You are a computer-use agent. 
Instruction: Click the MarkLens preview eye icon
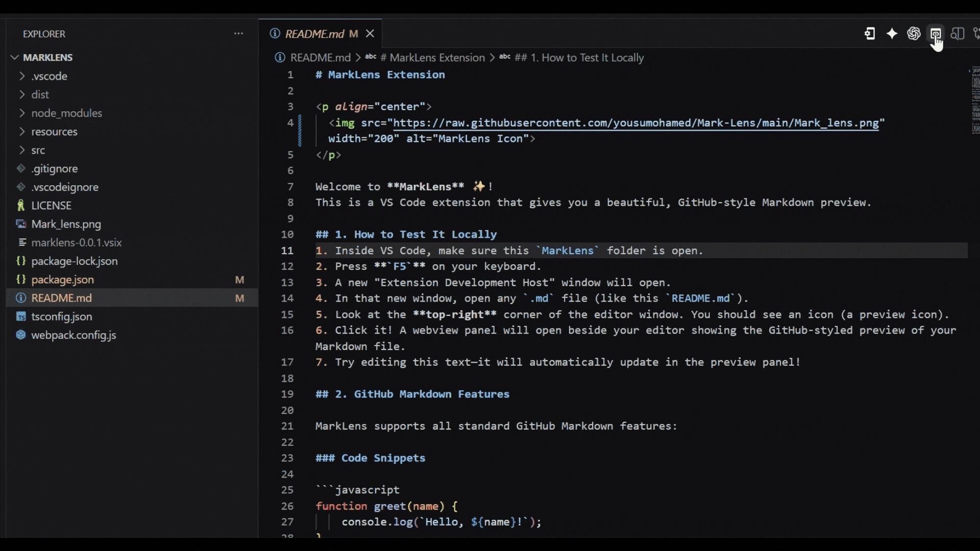coord(935,34)
